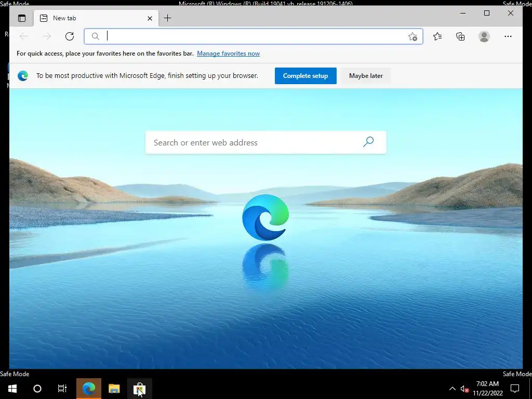Go forward using the forward arrow
532x399 pixels.
[x=47, y=36]
